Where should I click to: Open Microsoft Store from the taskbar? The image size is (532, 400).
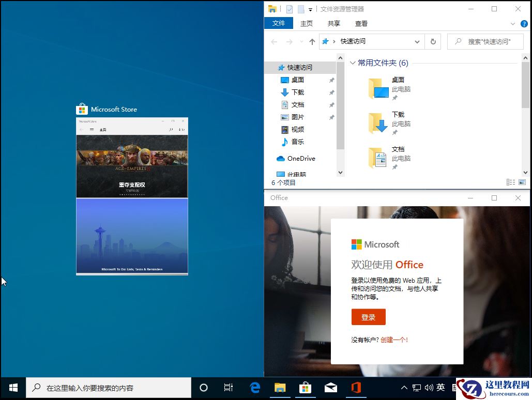pos(305,387)
